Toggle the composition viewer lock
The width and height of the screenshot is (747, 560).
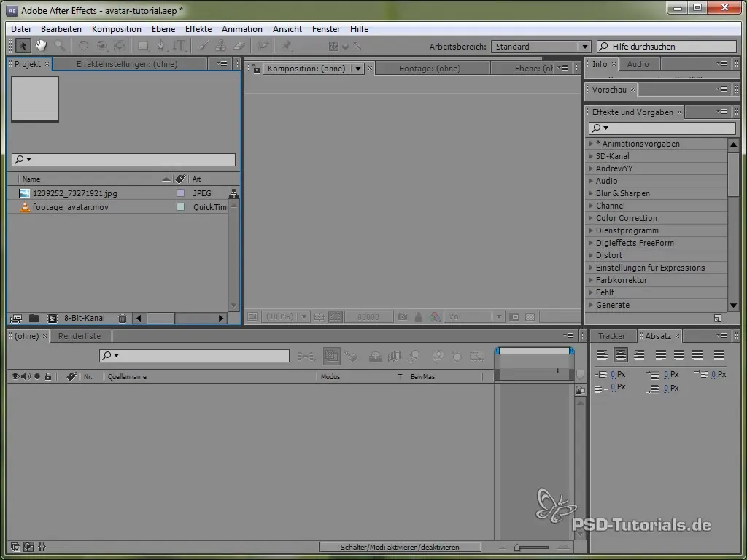tap(256, 69)
